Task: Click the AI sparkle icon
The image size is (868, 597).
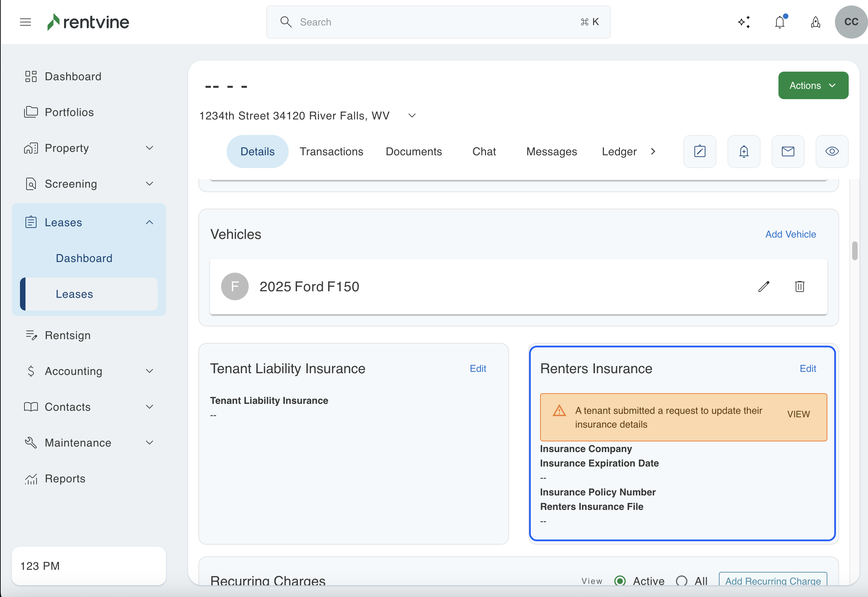Action: [744, 22]
